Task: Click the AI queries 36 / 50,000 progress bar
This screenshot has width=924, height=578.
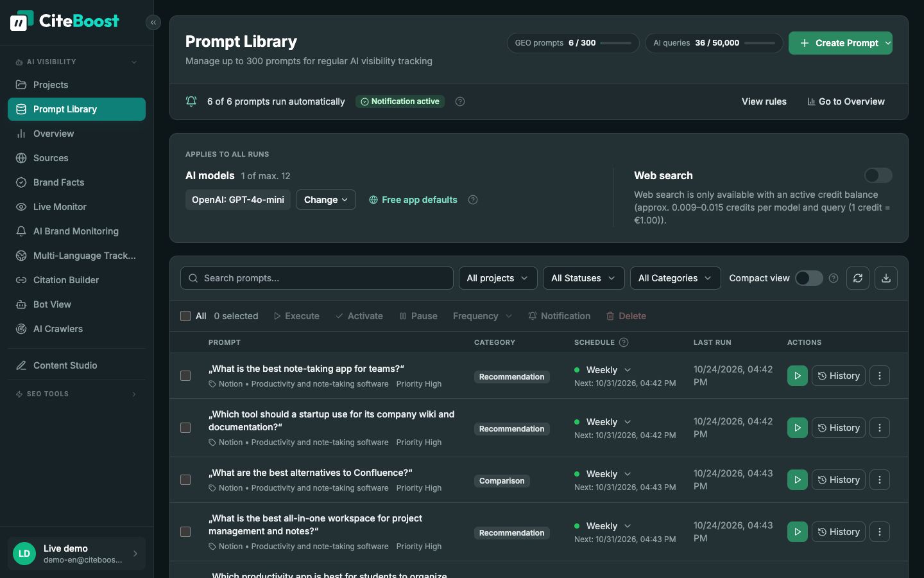Action: pyautogui.click(x=760, y=43)
